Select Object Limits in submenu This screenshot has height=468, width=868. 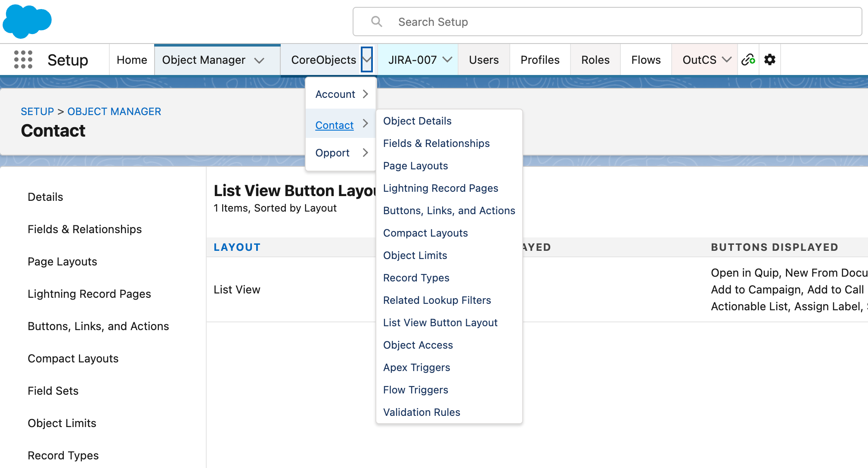(x=415, y=256)
